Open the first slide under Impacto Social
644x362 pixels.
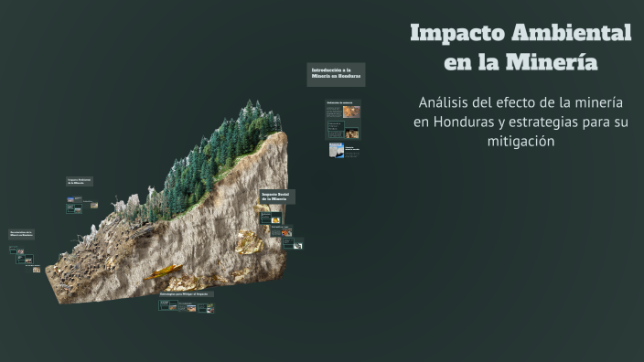click(x=270, y=218)
